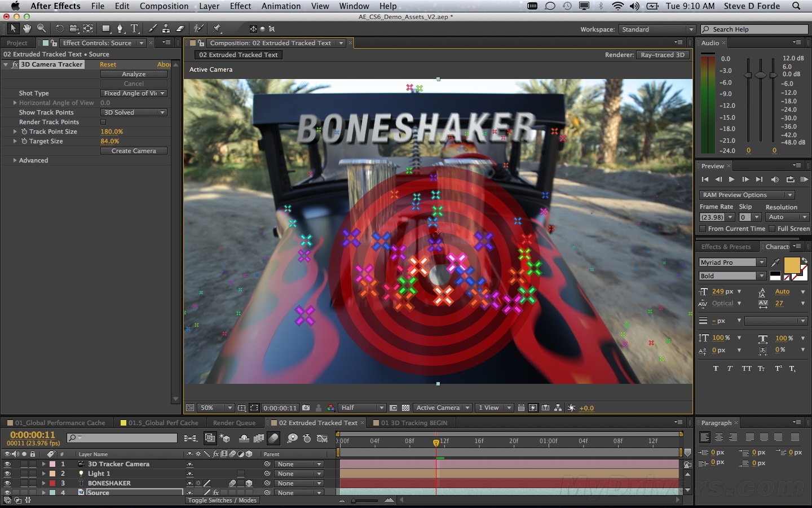Click Toggle Switches / Modes button
The image size is (812, 508).
(222, 500)
